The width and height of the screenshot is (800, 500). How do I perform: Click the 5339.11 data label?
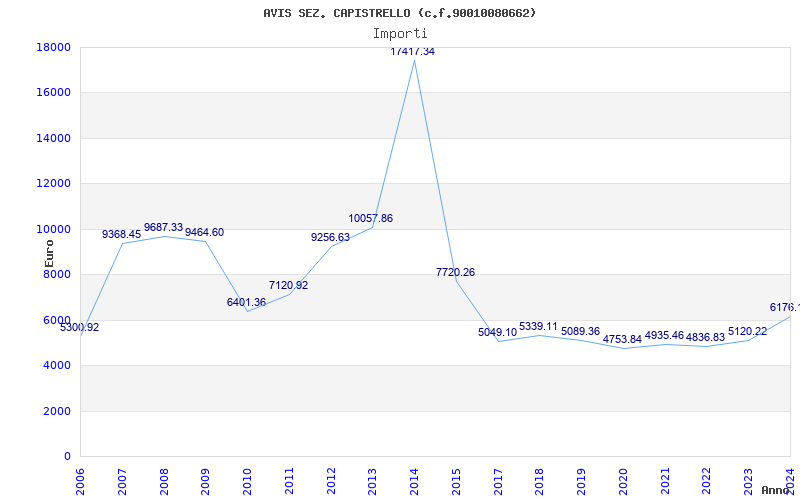coord(538,327)
